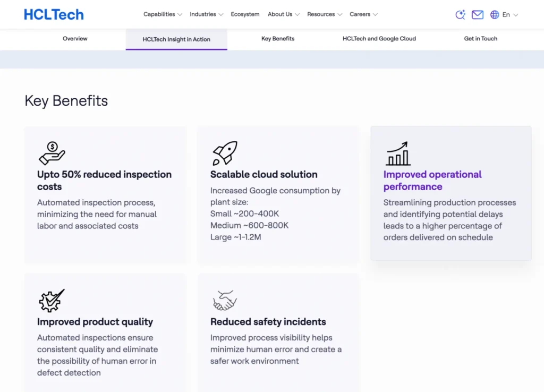Viewport: 544px width, 392px height.
Task: Expand the Industries menu
Action: (207, 14)
